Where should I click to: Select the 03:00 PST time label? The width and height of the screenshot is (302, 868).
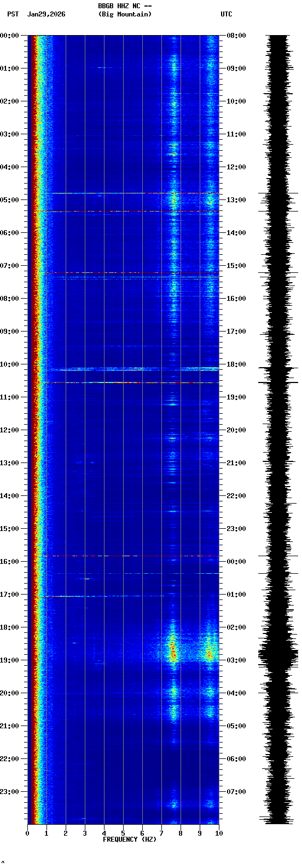point(9,134)
